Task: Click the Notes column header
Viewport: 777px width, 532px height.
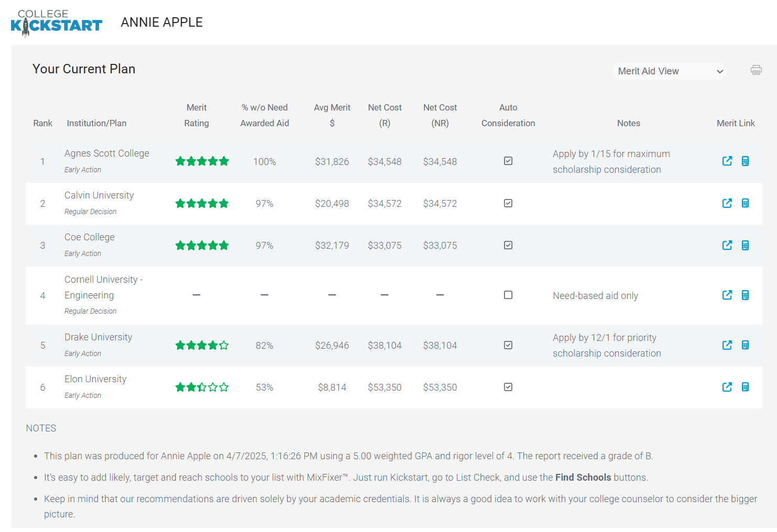Action: pyautogui.click(x=629, y=123)
